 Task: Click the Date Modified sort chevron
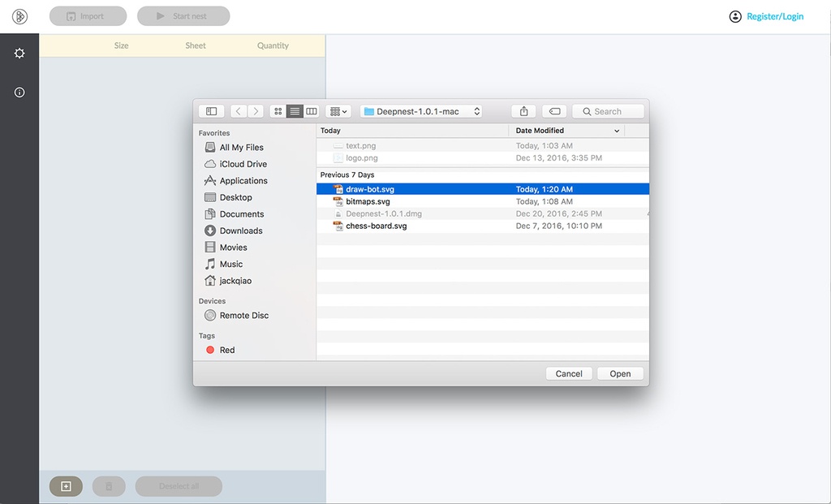[617, 131]
